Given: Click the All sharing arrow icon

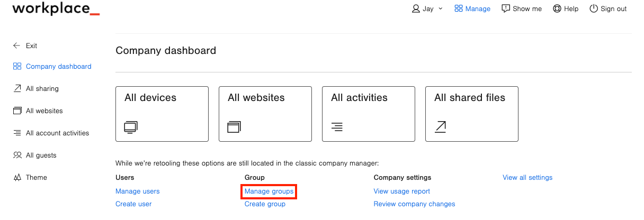Looking at the screenshot, I should point(17,89).
